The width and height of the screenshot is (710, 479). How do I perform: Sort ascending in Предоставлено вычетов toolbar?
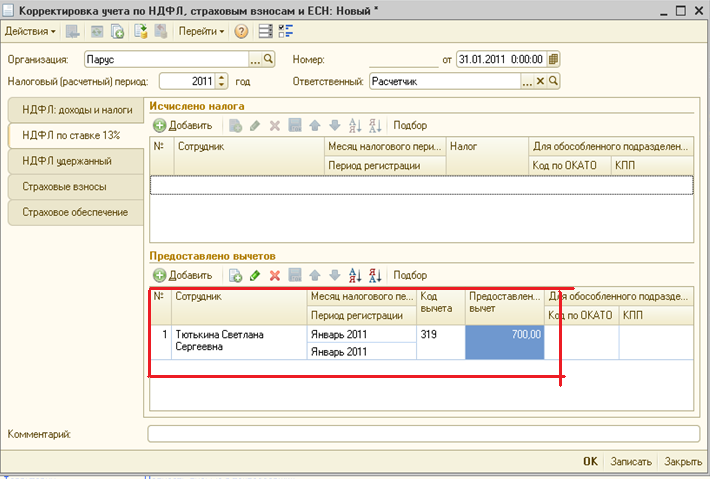[x=355, y=275]
